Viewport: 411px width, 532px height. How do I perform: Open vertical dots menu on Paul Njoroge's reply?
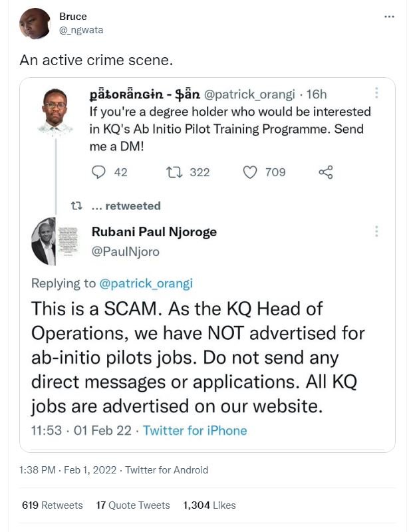(377, 231)
